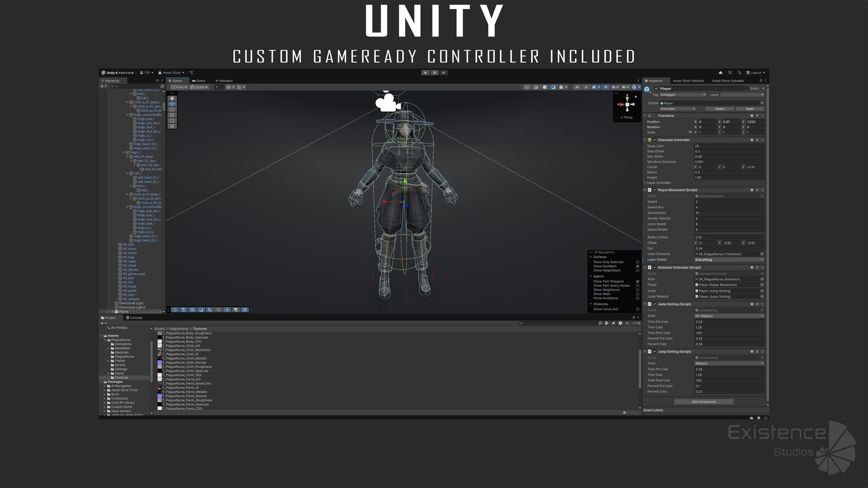Click the prefab Open button

tap(750, 109)
